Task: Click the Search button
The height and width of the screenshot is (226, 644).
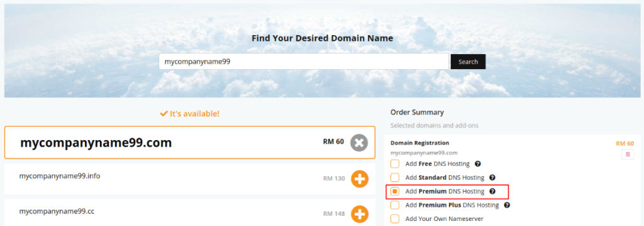Action: 468,62
